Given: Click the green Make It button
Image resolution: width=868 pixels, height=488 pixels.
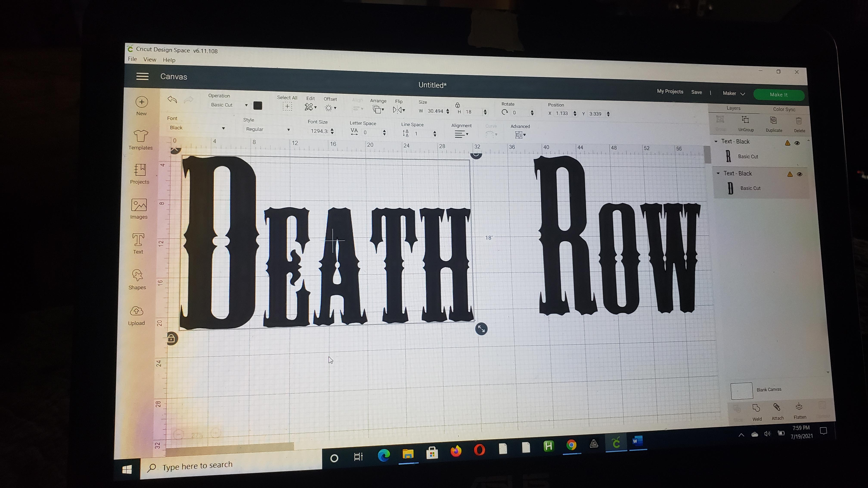Looking at the screenshot, I should click(x=779, y=95).
